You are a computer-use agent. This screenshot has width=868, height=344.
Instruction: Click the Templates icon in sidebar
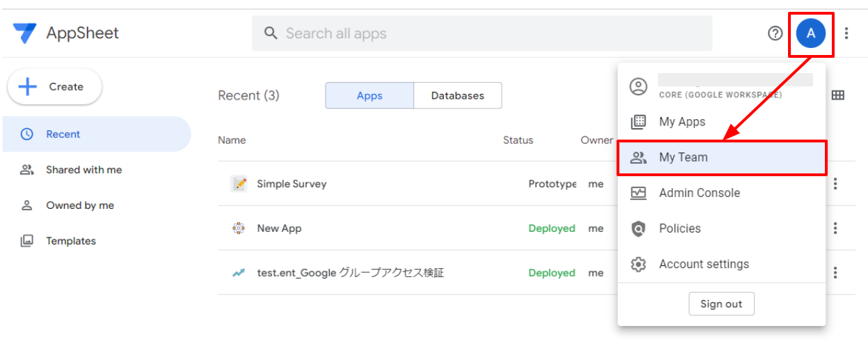click(27, 241)
